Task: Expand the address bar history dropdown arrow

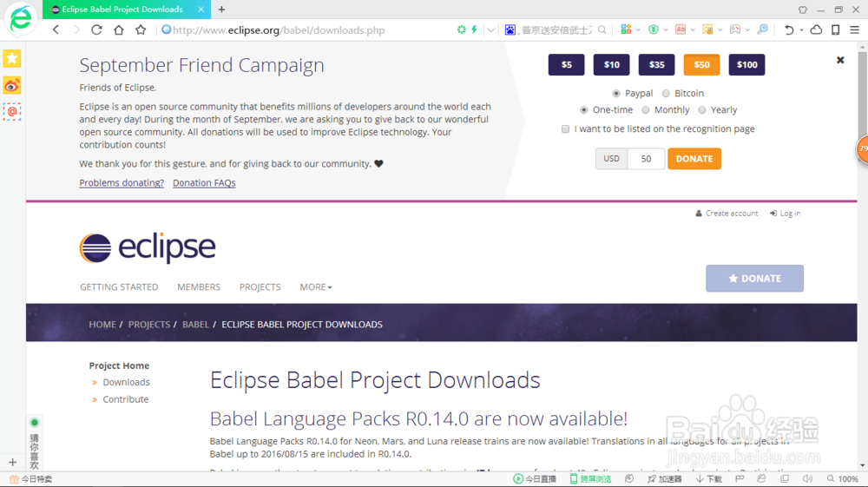Action: (491, 30)
